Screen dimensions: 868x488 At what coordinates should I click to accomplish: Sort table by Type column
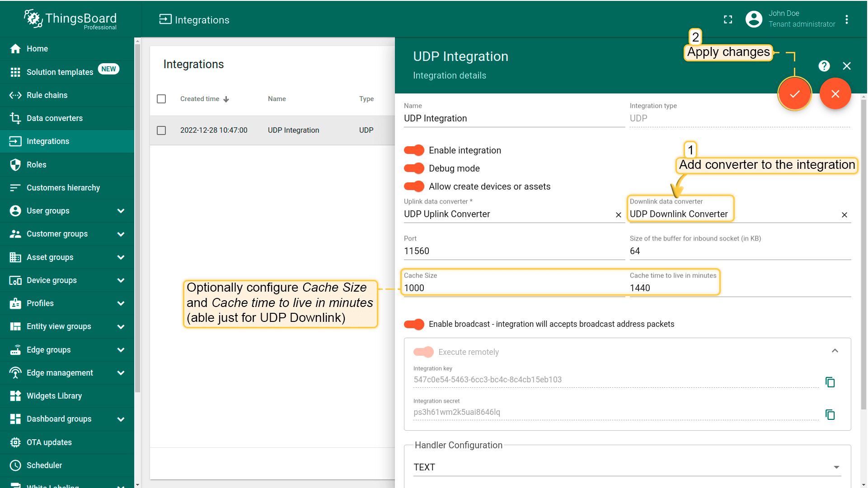[x=366, y=99]
